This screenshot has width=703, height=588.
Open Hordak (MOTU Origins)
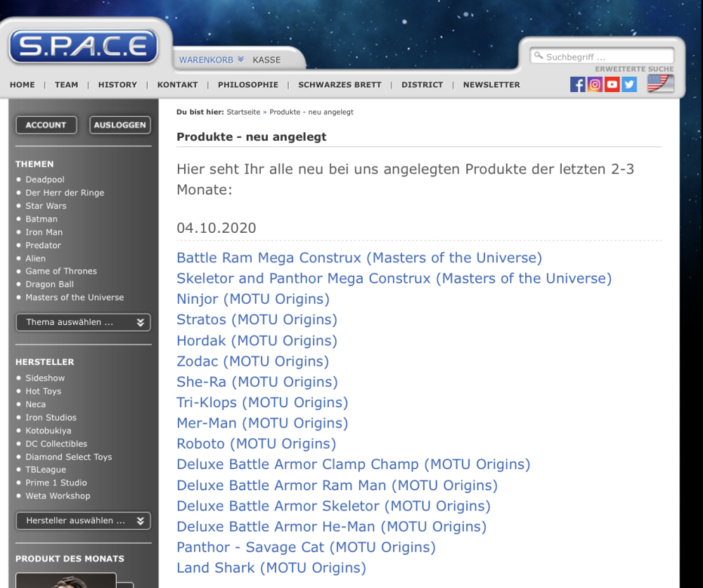coord(257,341)
